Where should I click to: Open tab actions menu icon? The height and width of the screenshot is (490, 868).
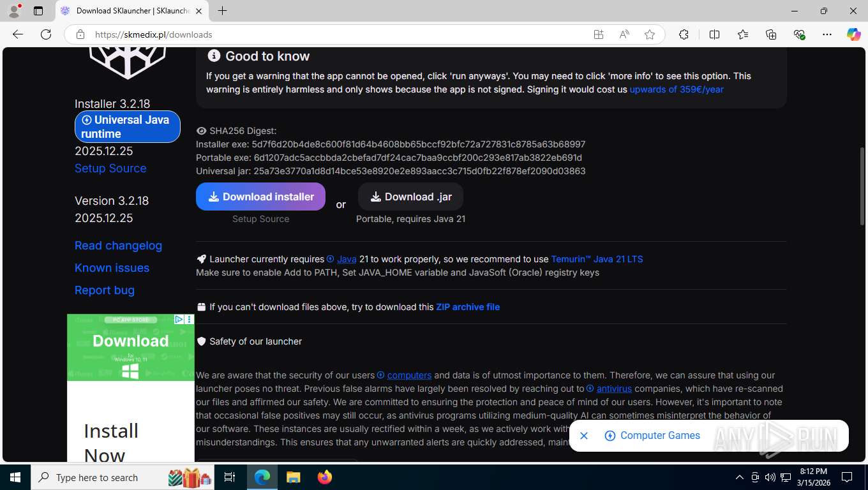click(38, 11)
